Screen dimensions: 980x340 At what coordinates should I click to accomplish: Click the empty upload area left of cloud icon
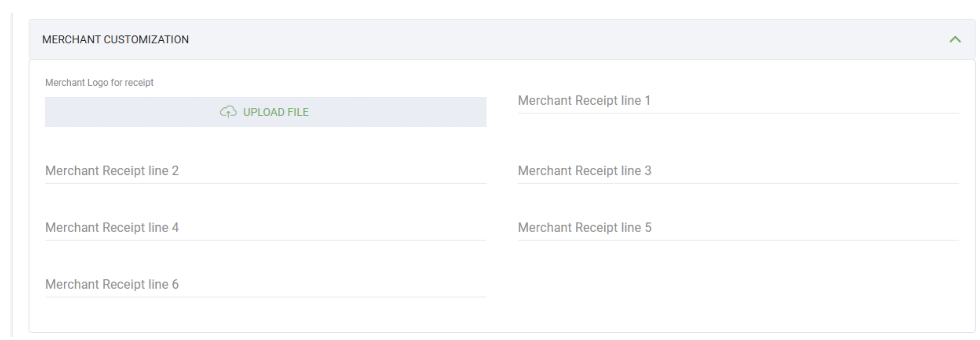coord(129,112)
